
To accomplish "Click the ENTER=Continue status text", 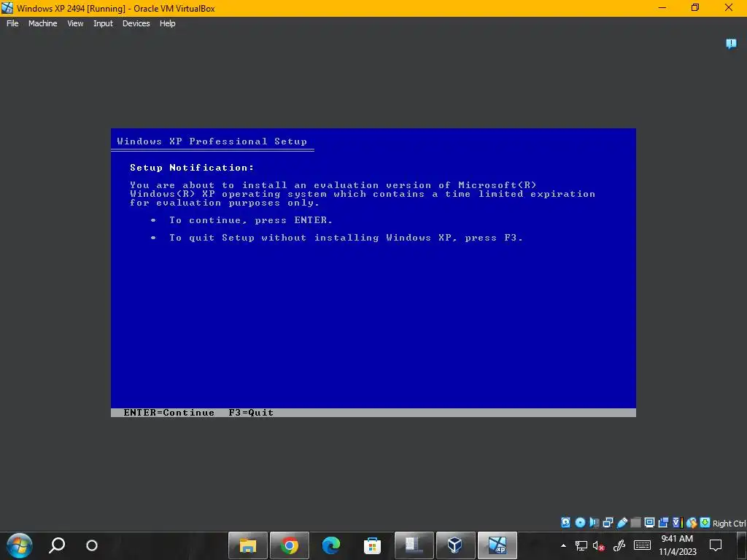I will pos(169,413).
